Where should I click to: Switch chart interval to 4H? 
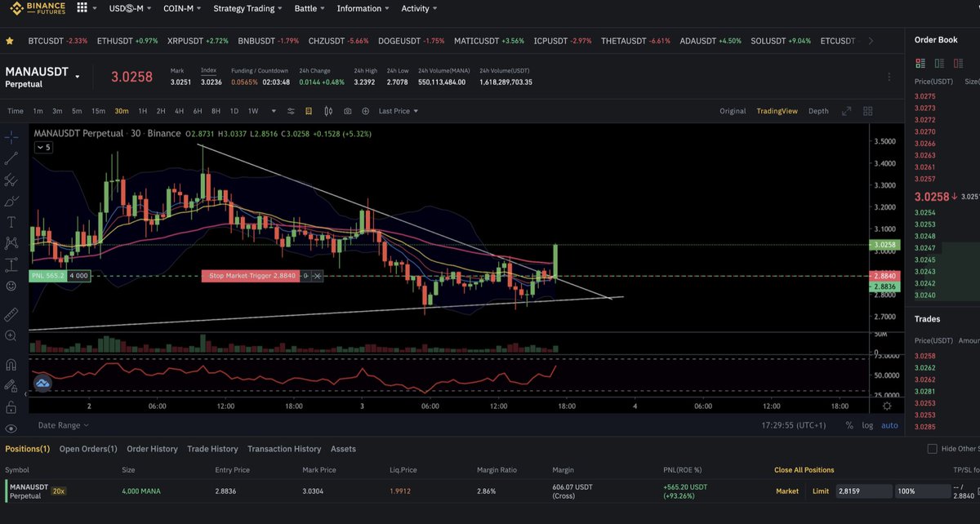(x=179, y=111)
